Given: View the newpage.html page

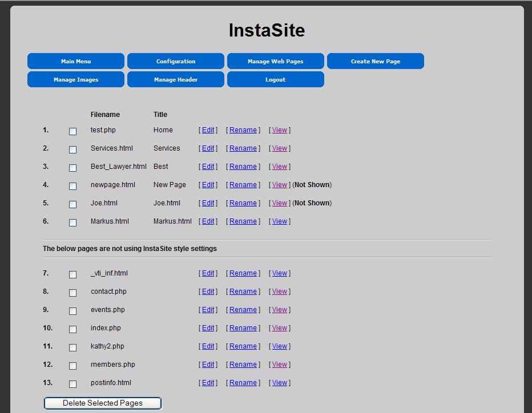Looking at the screenshot, I should (280, 185).
